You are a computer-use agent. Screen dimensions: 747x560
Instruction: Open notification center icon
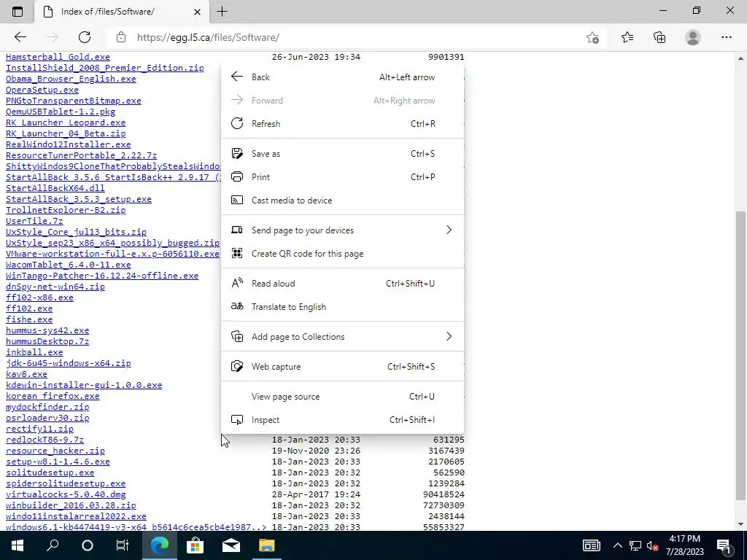point(724,545)
